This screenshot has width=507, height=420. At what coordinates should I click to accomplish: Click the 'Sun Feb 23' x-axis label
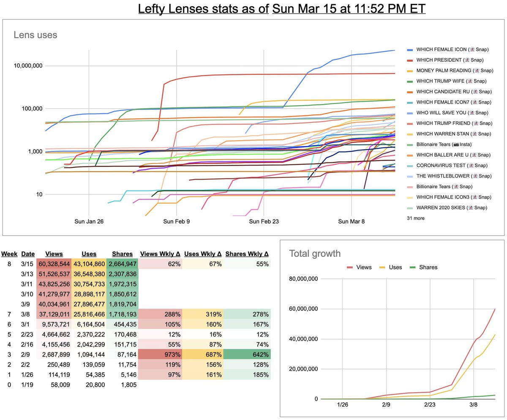tap(264, 221)
